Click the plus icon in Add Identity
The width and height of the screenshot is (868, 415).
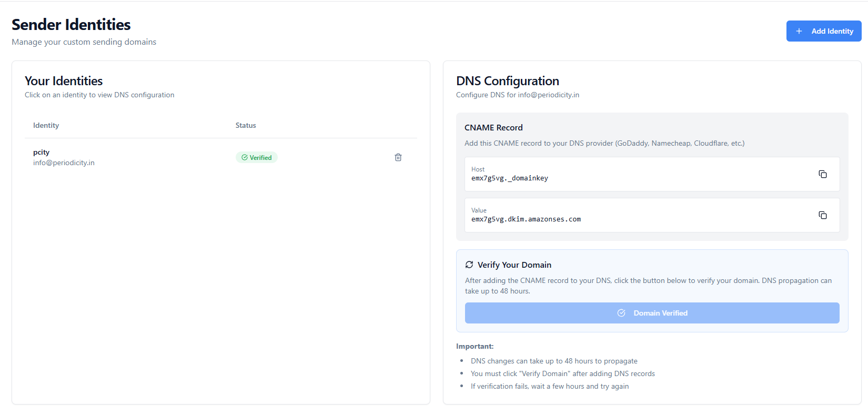pos(799,31)
